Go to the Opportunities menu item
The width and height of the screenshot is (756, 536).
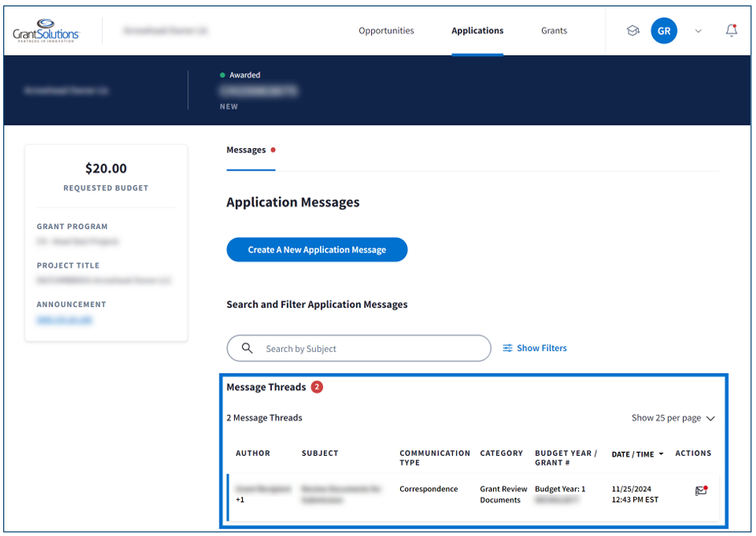coord(386,31)
